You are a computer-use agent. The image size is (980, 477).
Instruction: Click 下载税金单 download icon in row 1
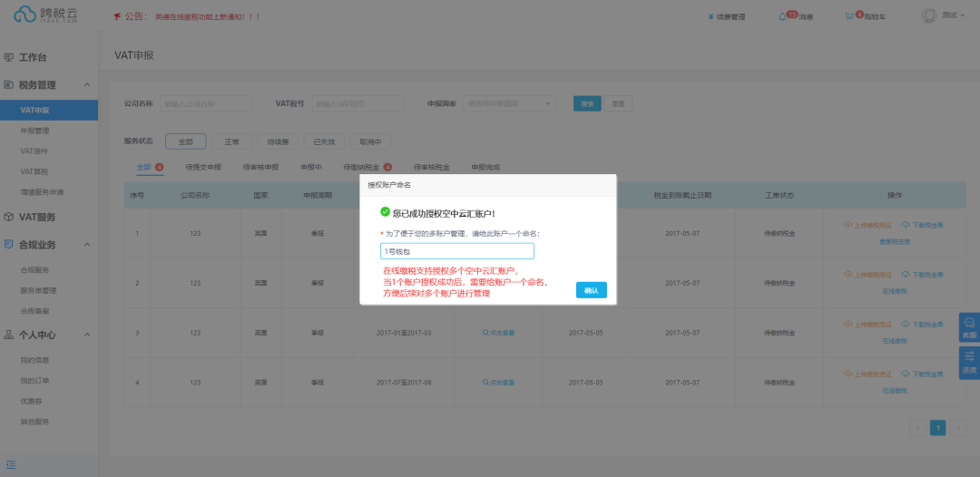click(906, 225)
